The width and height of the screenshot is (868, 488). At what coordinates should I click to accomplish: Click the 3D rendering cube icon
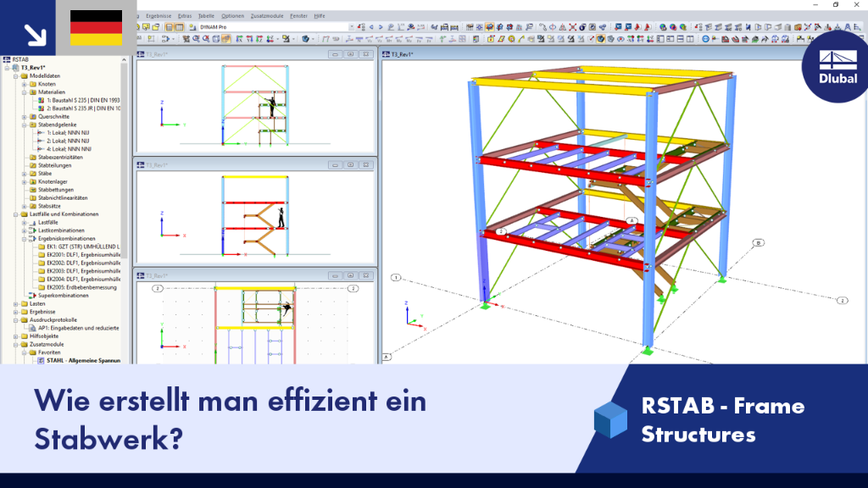[305, 39]
